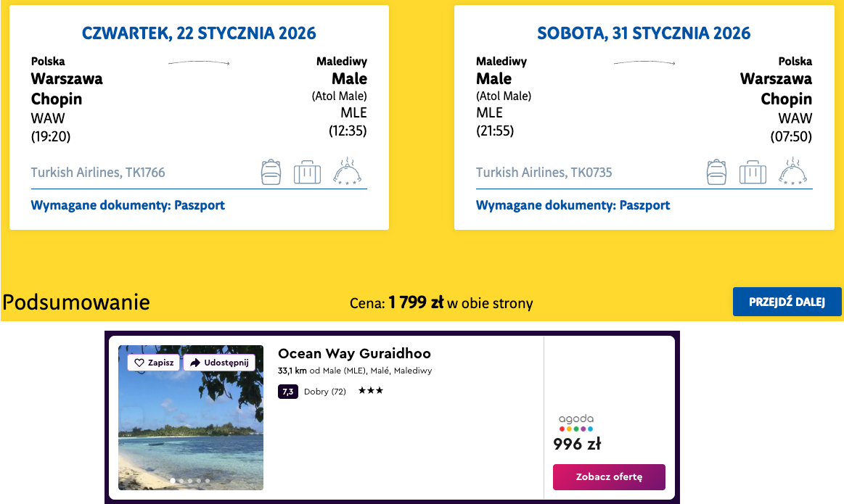844x504 pixels.
Task: Click the meal icon on flight TK1766
Action: tap(347, 171)
